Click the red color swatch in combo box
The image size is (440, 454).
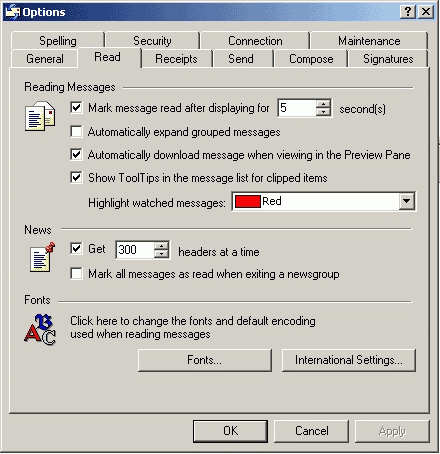click(247, 201)
